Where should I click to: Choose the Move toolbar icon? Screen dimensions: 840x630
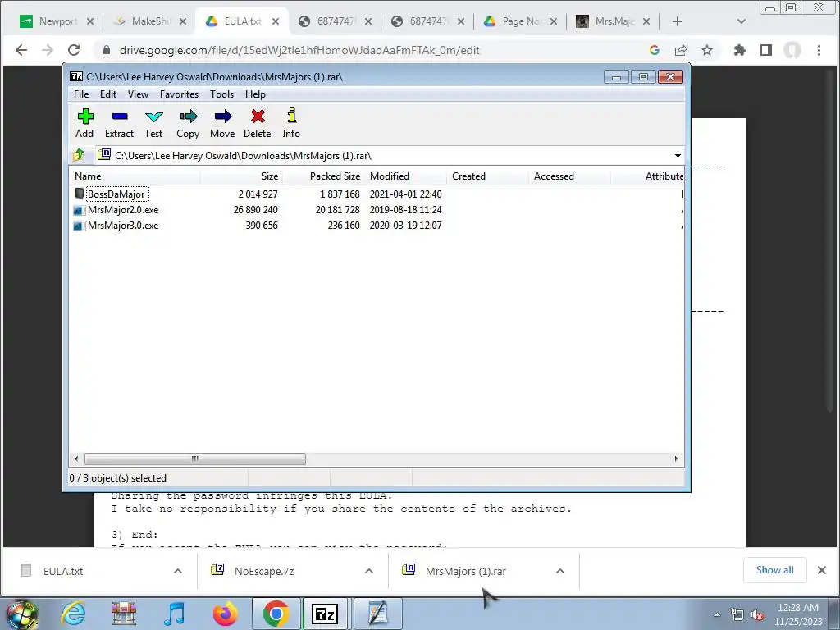pos(223,116)
